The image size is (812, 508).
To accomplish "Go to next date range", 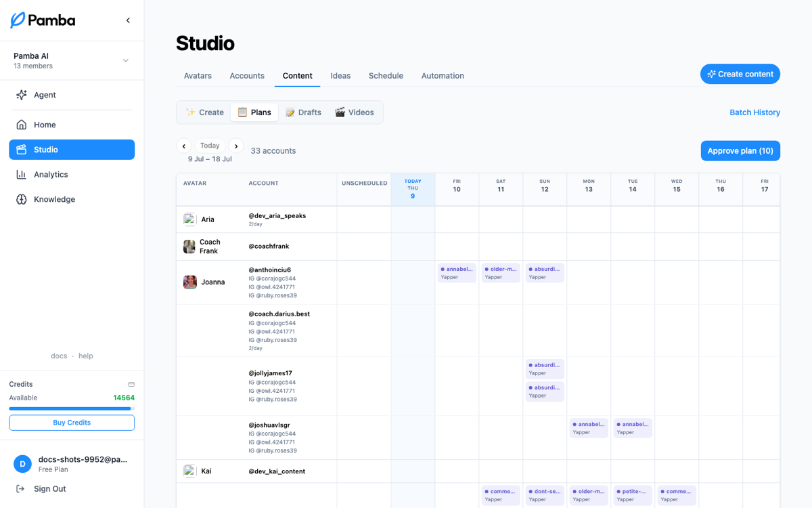I will [236, 146].
